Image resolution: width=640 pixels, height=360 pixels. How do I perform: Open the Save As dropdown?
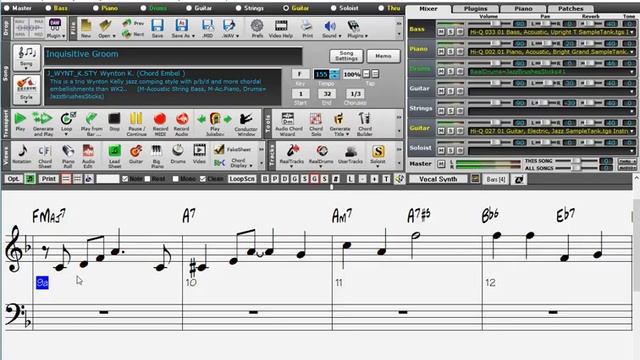[x=193, y=36]
